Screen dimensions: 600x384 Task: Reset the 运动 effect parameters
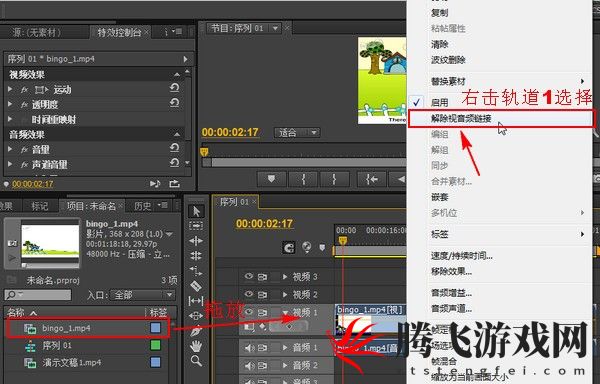point(174,89)
